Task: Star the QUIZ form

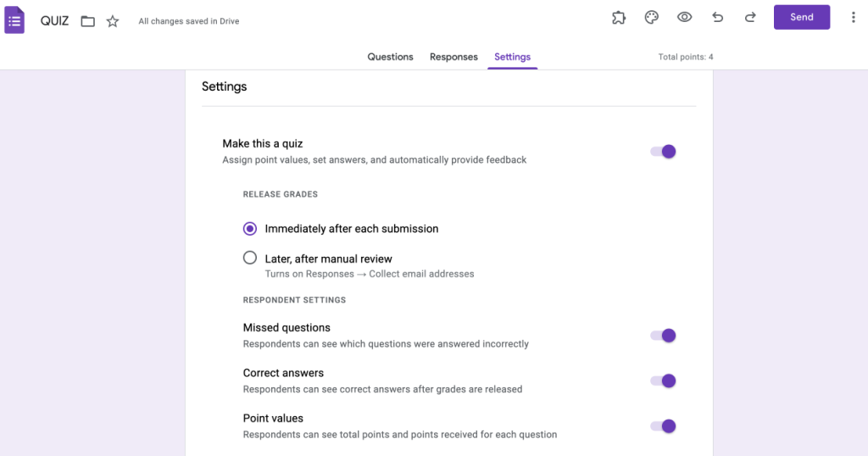Action: pyautogui.click(x=113, y=21)
